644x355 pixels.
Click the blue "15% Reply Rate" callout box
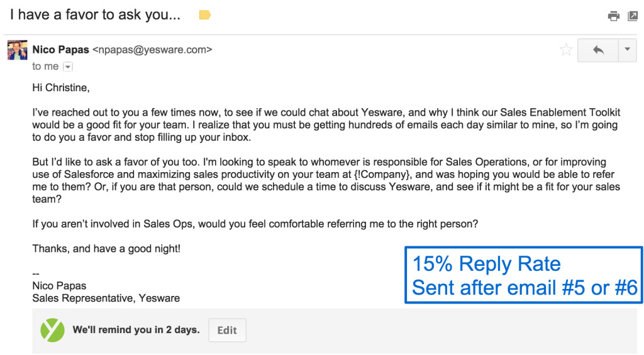tap(523, 275)
